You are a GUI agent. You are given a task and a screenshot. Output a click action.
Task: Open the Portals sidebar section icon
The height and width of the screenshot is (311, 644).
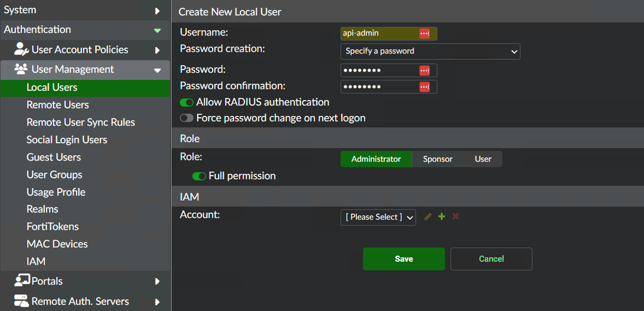coord(22,281)
